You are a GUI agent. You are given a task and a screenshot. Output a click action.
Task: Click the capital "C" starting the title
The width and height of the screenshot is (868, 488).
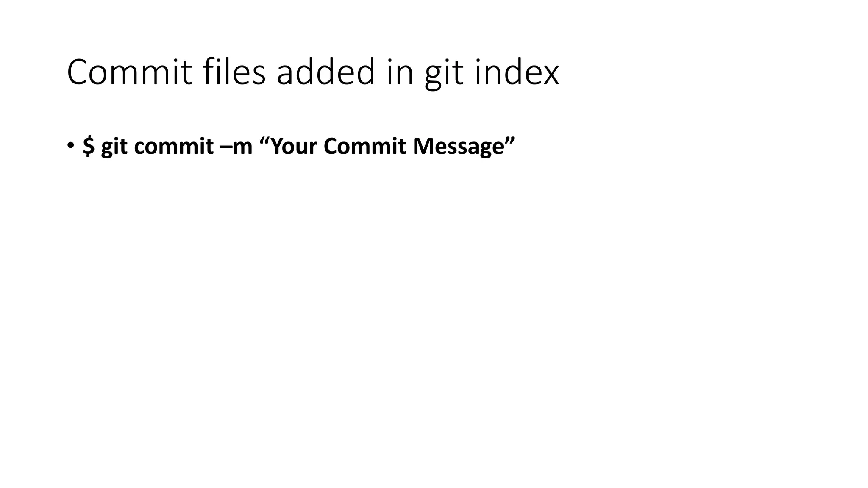click(78, 72)
